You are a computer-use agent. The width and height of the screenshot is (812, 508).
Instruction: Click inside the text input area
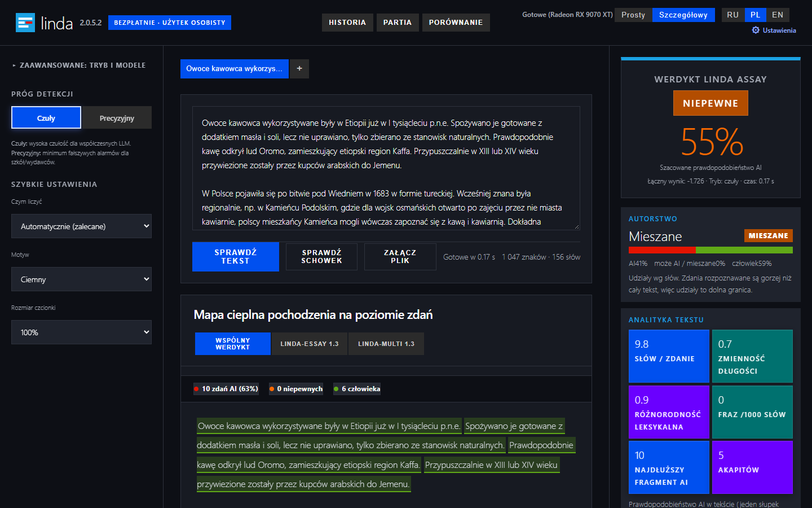point(386,168)
